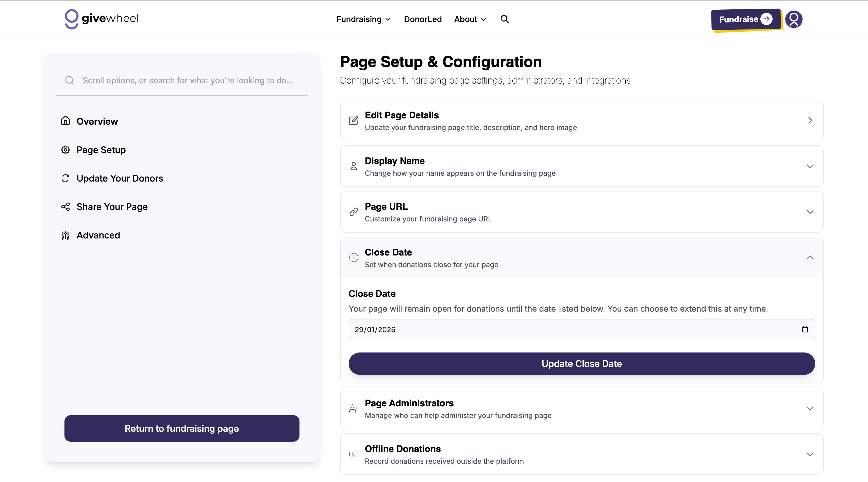Screen dimensions: 868x482
Task: Open the user profile avatar icon
Action: coord(794,19)
